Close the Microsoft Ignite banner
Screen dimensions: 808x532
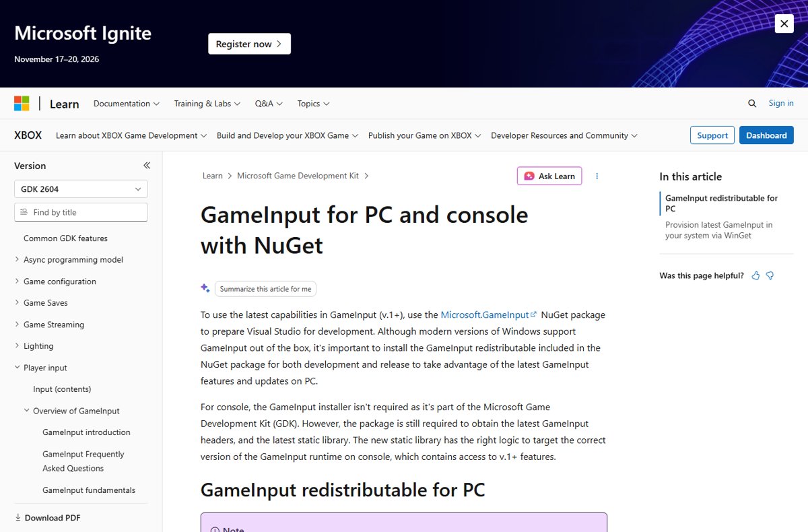point(784,24)
